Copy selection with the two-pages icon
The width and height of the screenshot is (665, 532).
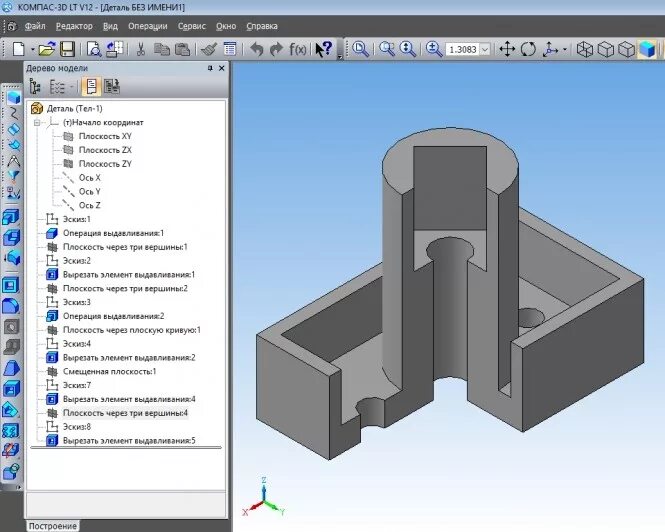coord(161,49)
